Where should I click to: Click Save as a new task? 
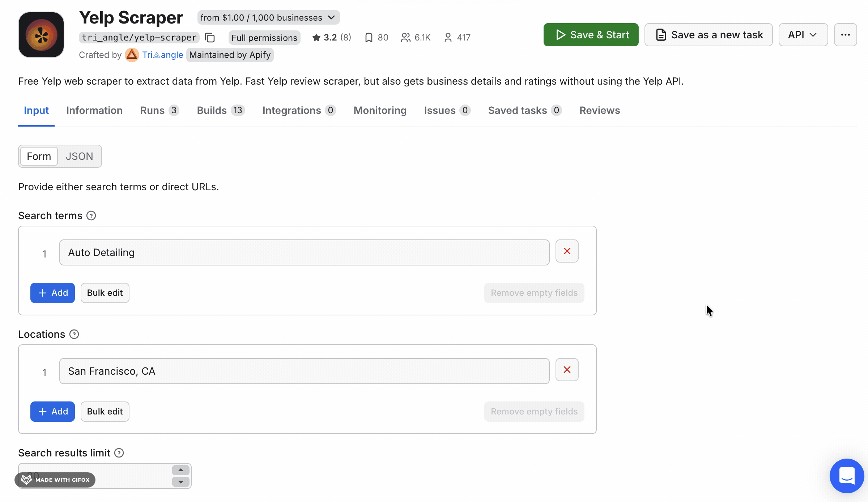709,35
